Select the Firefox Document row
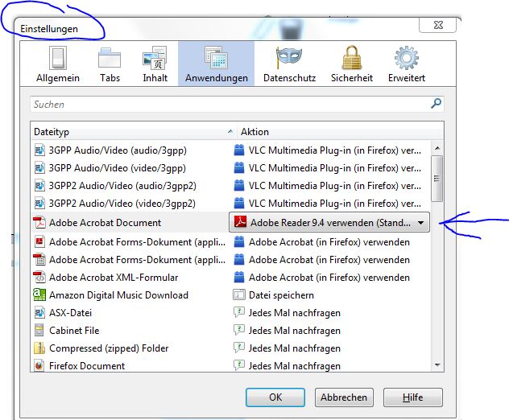This screenshot has height=420, width=509. 230,365
